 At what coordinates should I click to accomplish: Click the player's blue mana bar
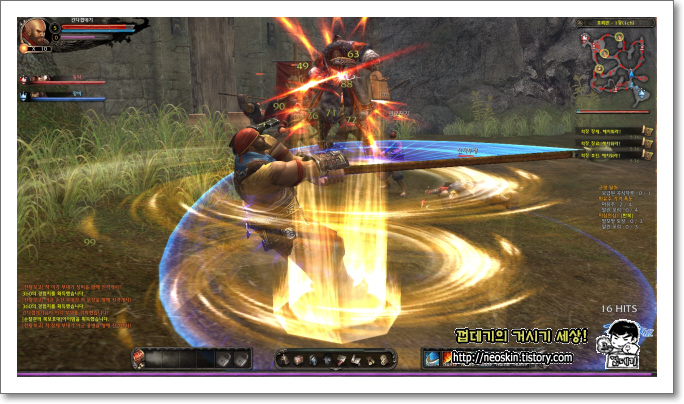98,31
